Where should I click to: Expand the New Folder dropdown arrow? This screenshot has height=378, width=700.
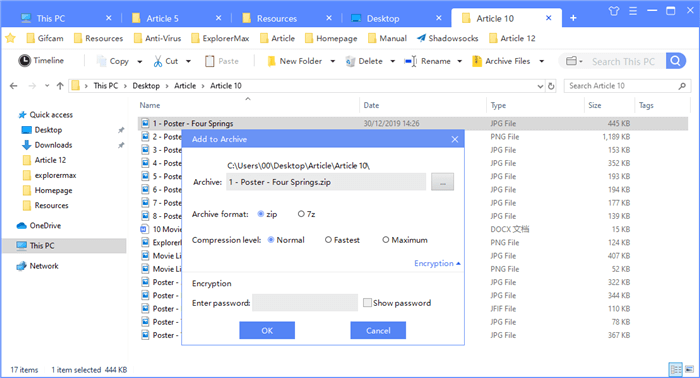pos(333,62)
